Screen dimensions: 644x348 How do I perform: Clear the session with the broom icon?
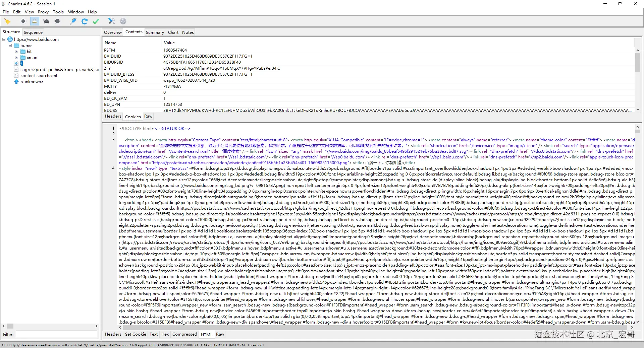point(7,21)
